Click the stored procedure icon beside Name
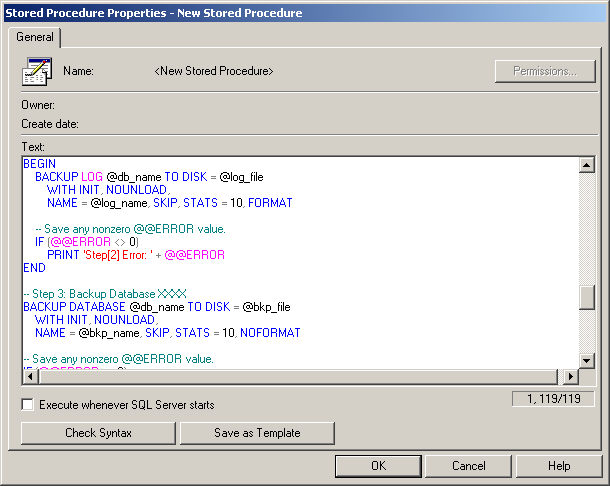 [x=37, y=72]
